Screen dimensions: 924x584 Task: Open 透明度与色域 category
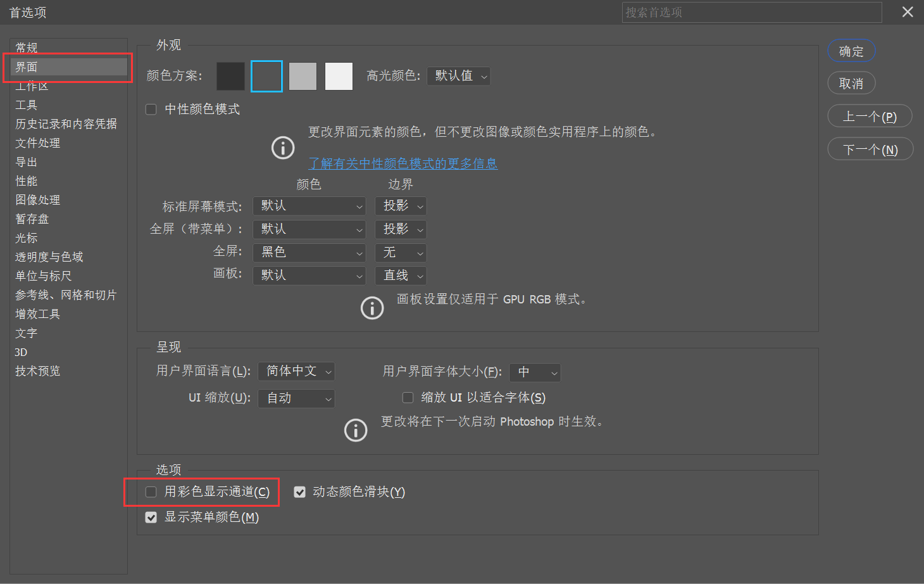tap(69, 257)
